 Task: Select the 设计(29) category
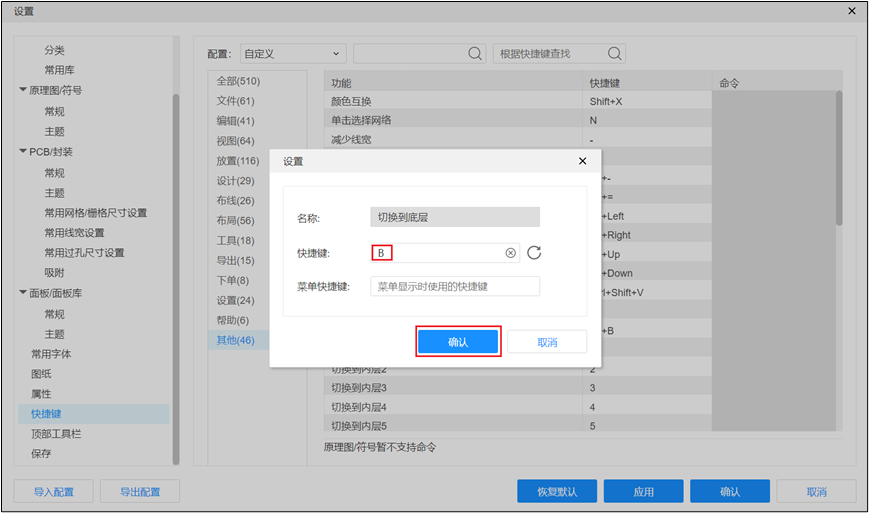point(236,181)
